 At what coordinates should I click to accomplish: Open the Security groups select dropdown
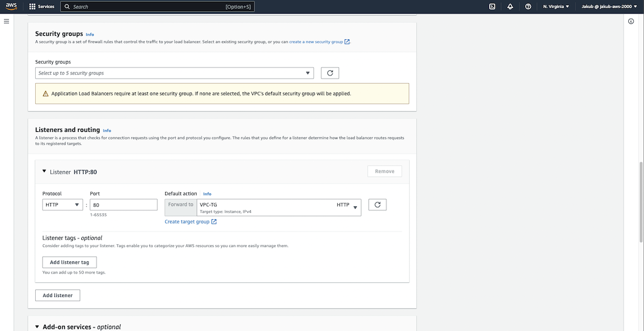pyautogui.click(x=174, y=73)
